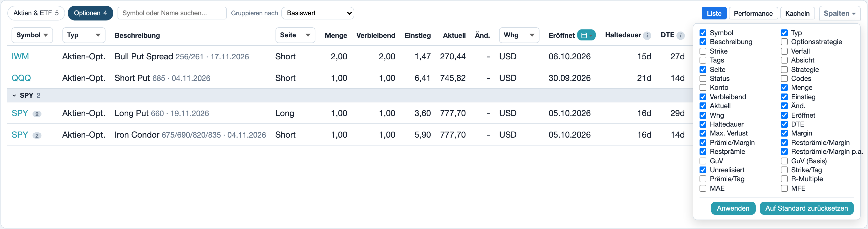Collapse the SPY group chevron

click(14, 95)
